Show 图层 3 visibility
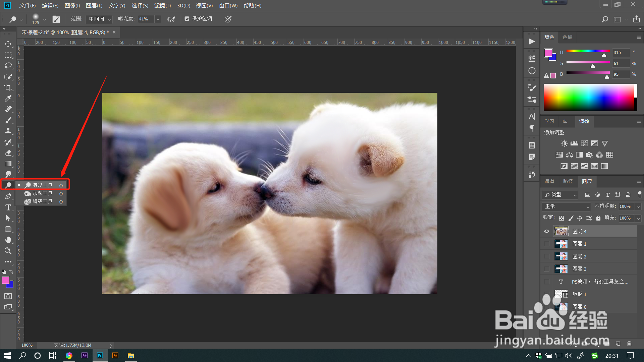This screenshot has width=644, height=362. 546,269
